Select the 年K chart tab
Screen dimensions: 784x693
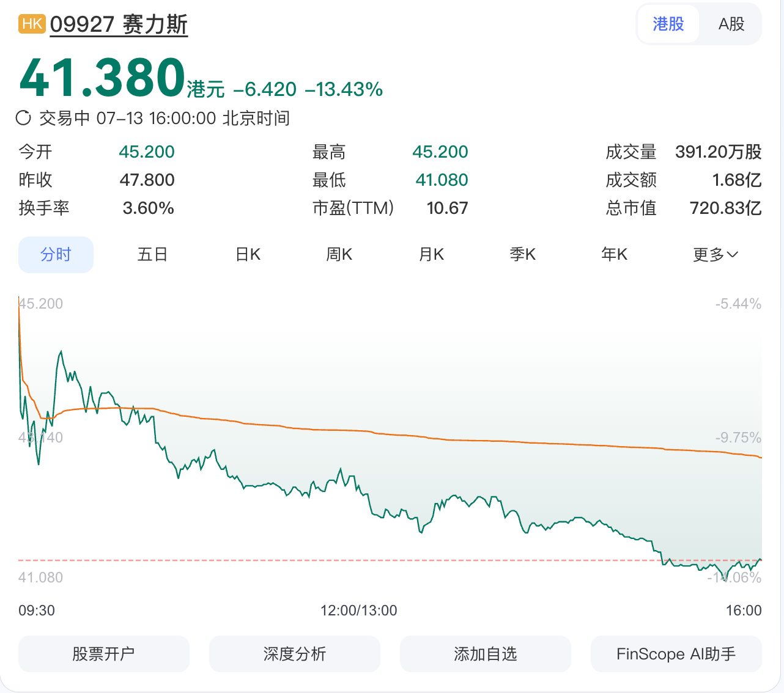(x=615, y=254)
